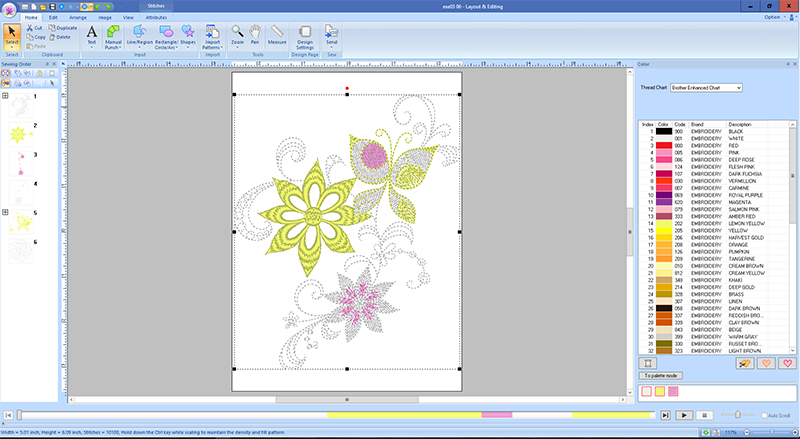The image size is (800, 439).
Task: Click the Cut scissors icon
Action: click(x=29, y=28)
